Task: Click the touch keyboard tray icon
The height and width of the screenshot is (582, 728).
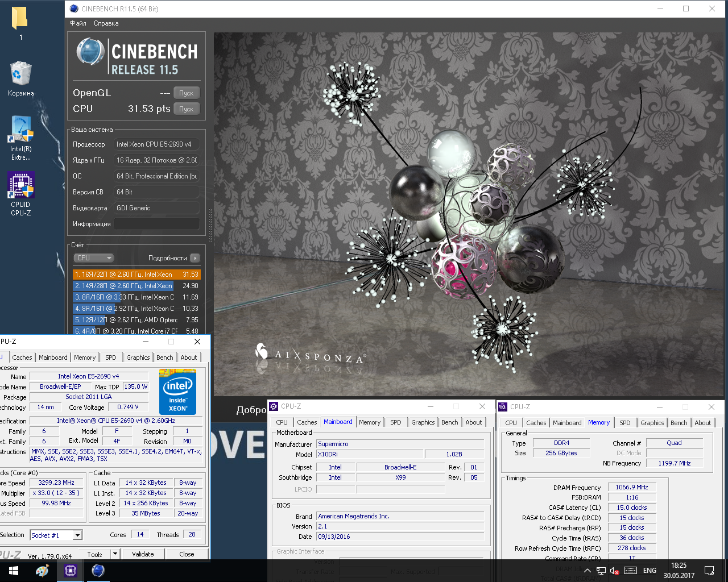Action: (630, 571)
